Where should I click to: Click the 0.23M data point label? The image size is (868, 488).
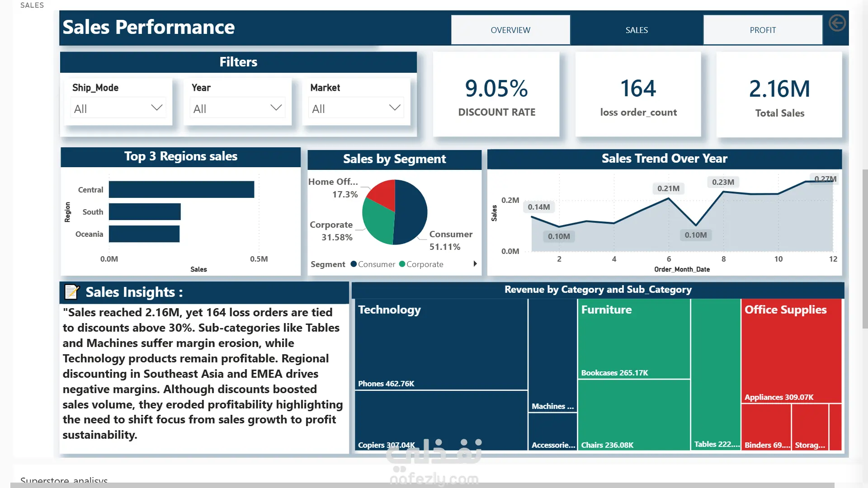(723, 182)
